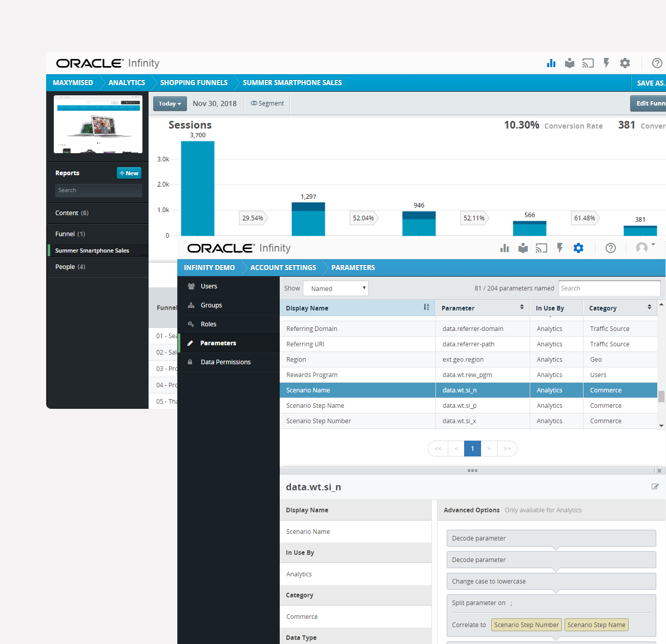Click the Data Permissions lock icon
The width and height of the screenshot is (666, 644).
[x=190, y=362]
